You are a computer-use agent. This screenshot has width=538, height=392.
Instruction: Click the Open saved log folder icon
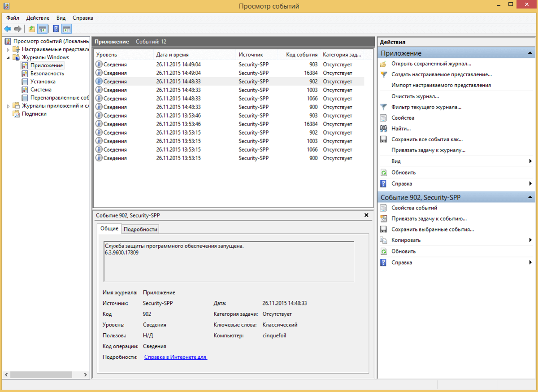click(x=383, y=64)
